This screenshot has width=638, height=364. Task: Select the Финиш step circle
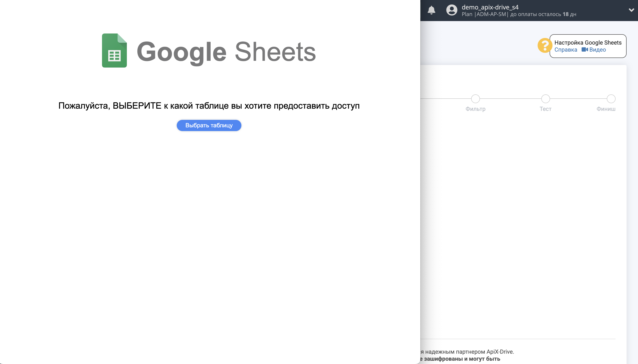[611, 99]
